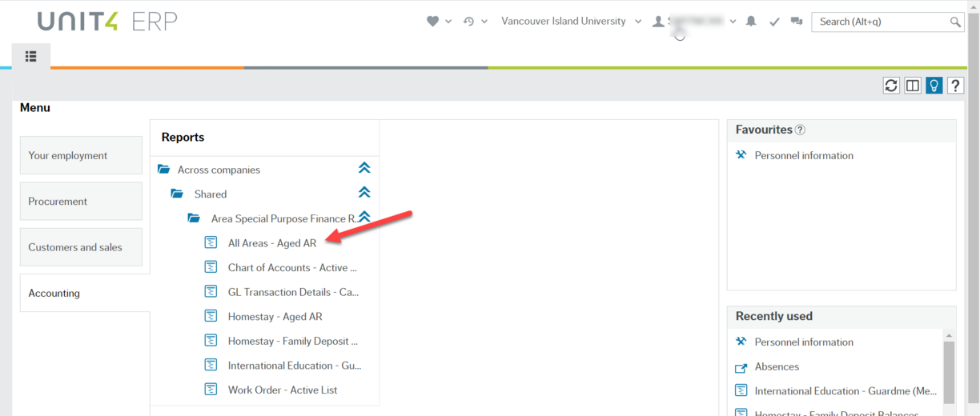
Task: Open International Education - Gu... report
Action: (x=295, y=366)
